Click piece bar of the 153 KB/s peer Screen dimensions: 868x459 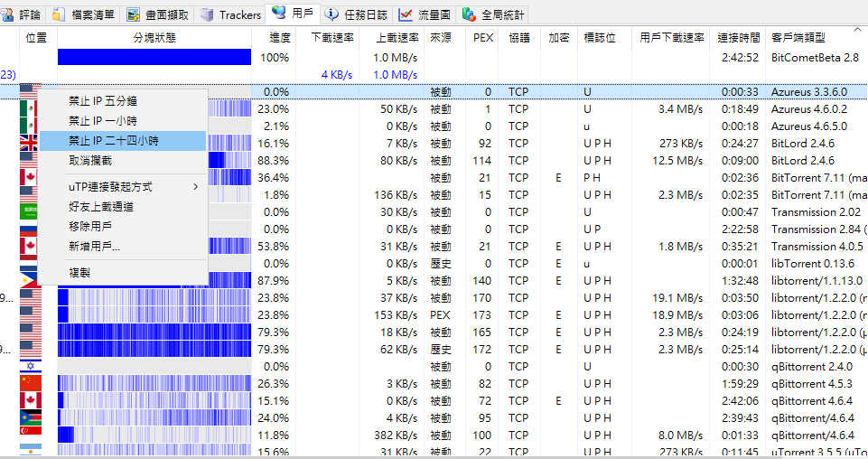tap(154, 315)
